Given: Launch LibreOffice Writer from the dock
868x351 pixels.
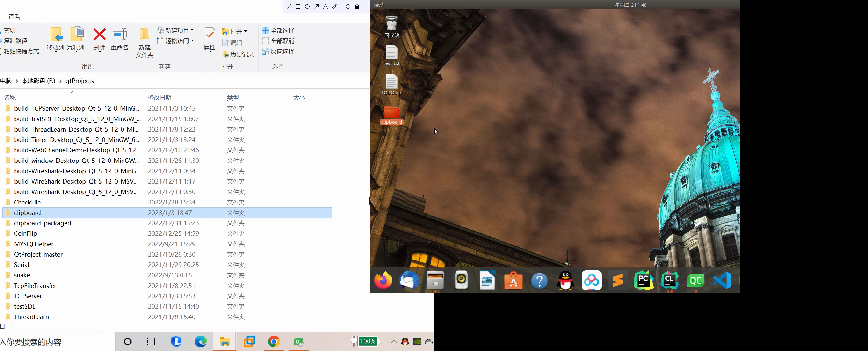Looking at the screenshot, I should pyautogui.click(x=487, y=280).
